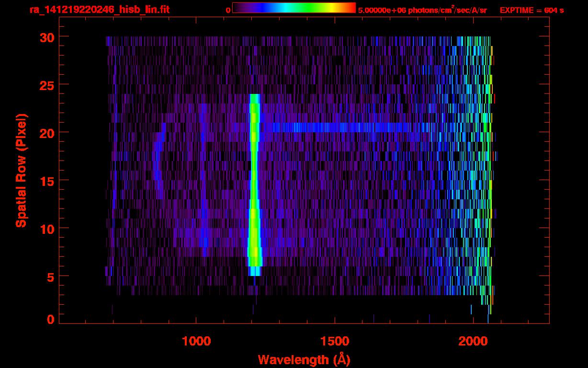The width and height of the screenshot is (588, 368).
Task: Click the filename ra_141219220246_hisb_lin.fit
Action: (x=99, y=10)
